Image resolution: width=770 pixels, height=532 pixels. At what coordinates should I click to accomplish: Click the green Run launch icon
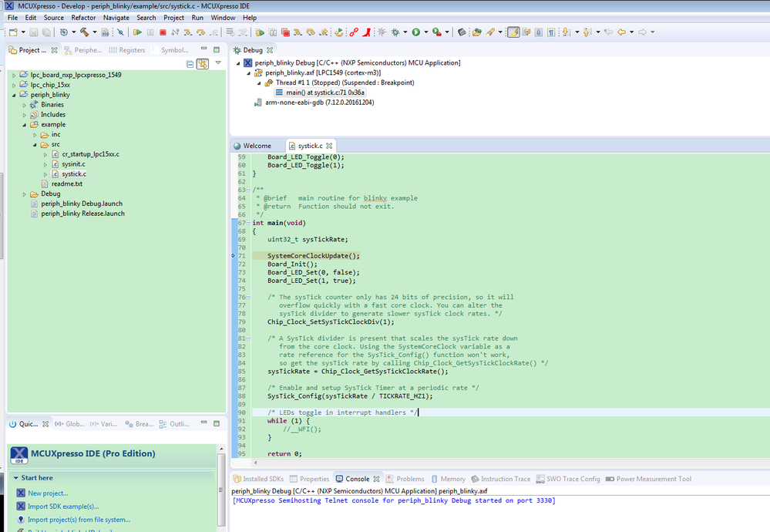[x=416, y=32]
